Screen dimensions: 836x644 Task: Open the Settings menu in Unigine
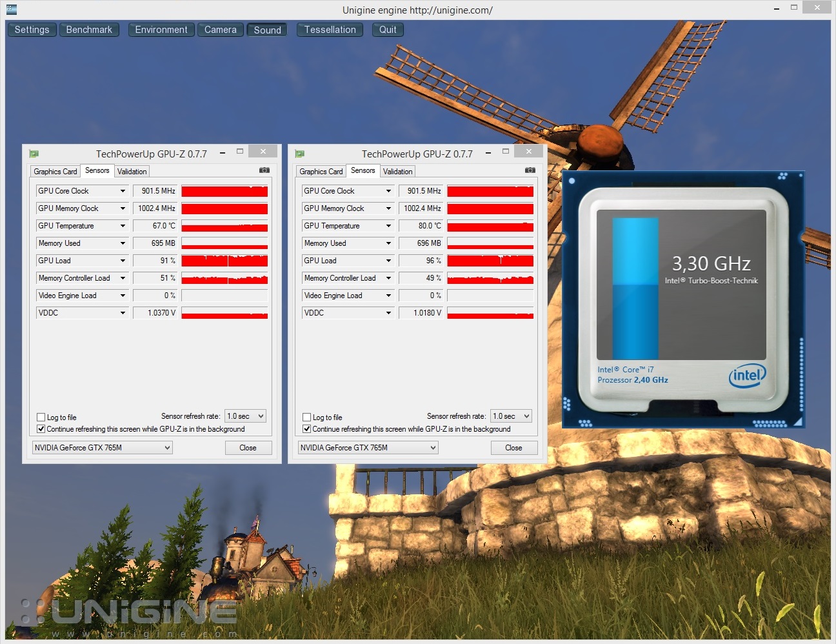[x=32, y=30]
